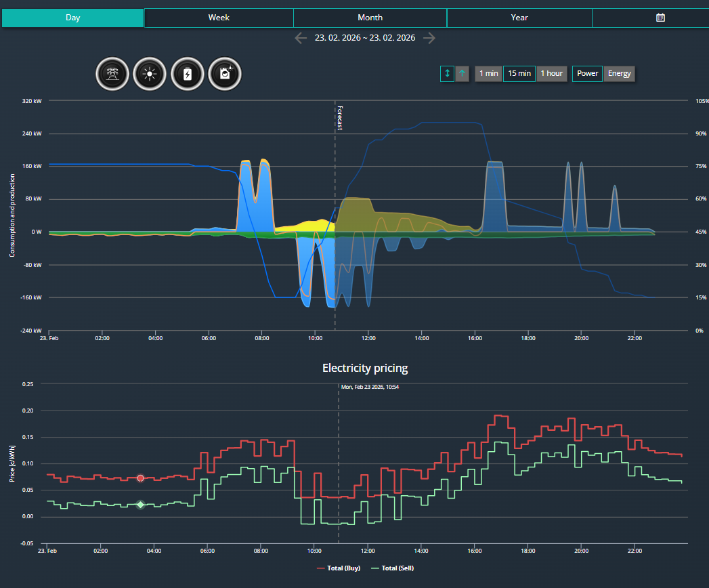Open the calendar date picker icon
Viewport: 709px width, 588px height.
660,18
